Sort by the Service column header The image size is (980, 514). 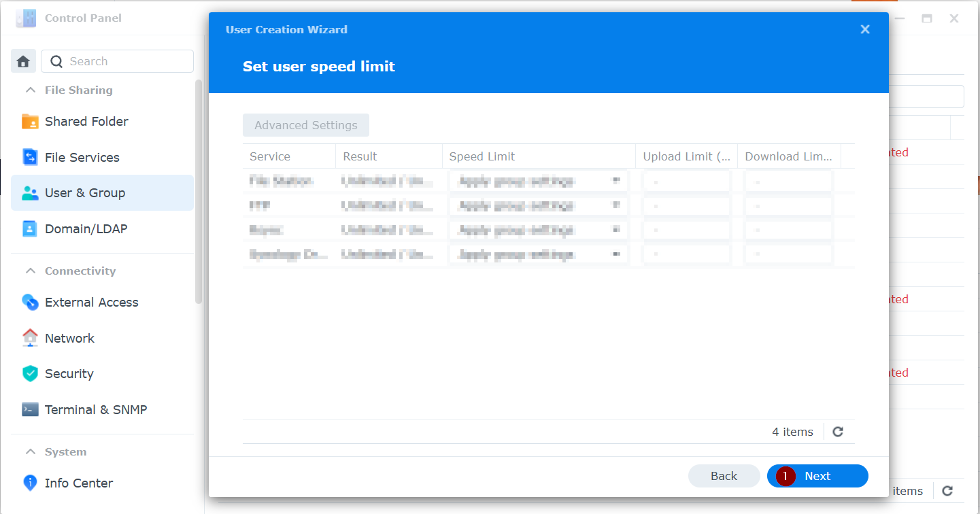click(289, 156)
